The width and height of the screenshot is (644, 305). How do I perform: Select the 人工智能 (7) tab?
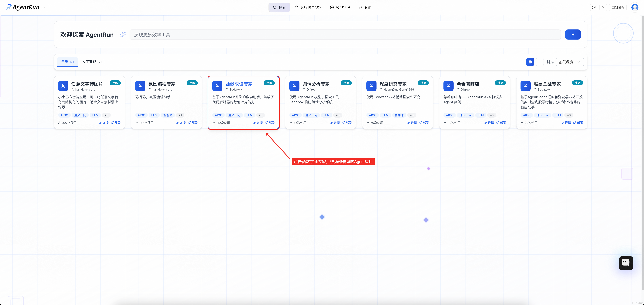coord(92,62)
